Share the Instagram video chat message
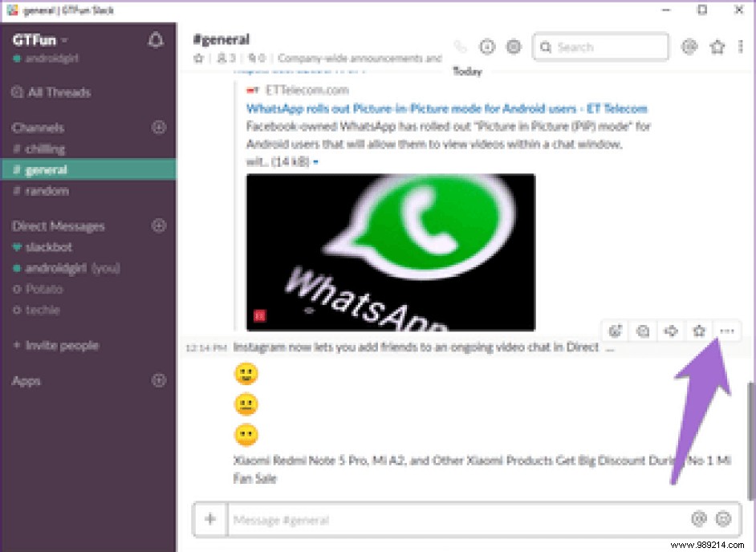 click(671, 331)
